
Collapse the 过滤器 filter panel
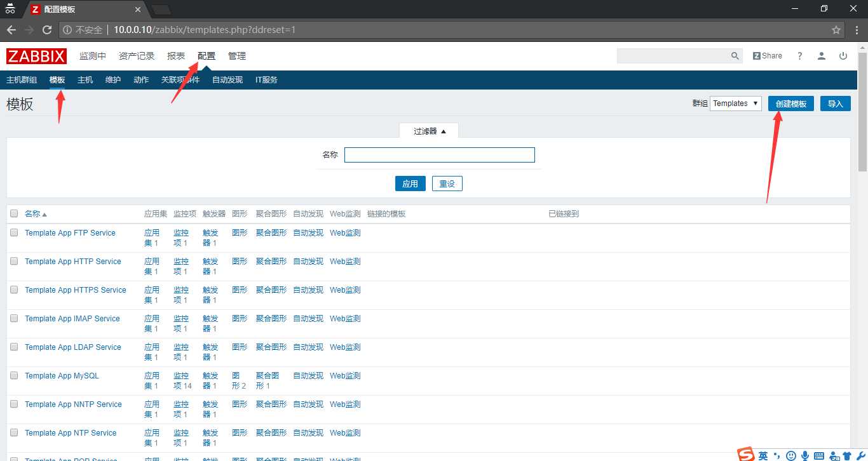tap(430, 131)
